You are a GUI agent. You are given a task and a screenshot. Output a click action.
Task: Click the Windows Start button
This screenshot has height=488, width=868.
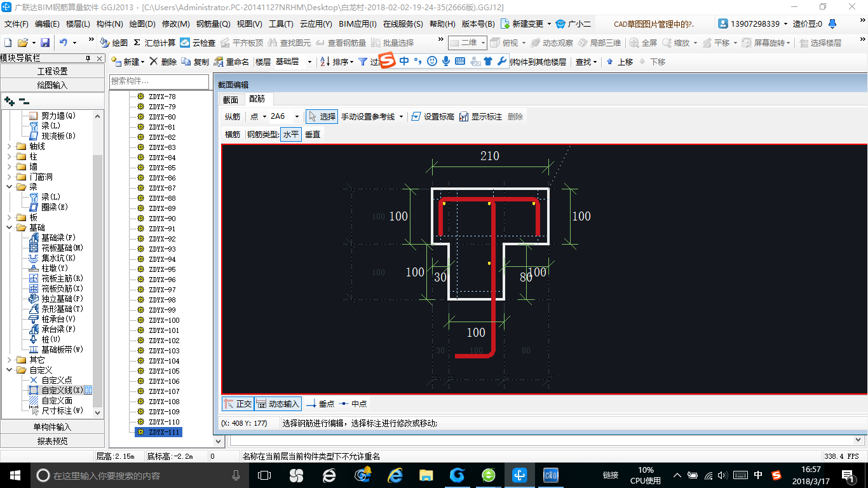15,475
